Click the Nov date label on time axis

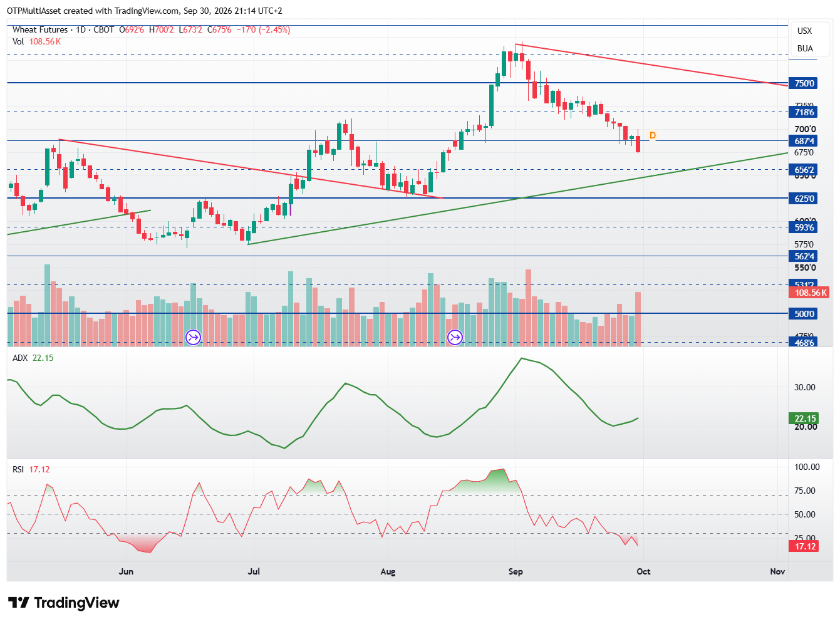(x=777, y=571)
